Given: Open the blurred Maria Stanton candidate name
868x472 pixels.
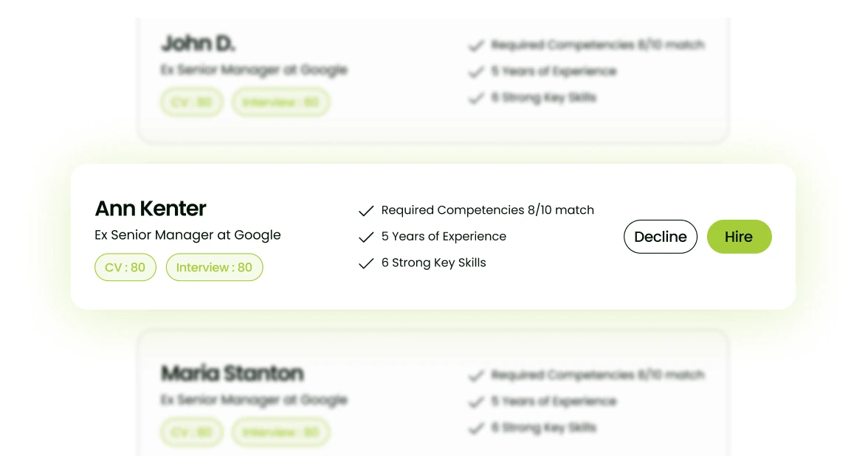Looking at the screenshot, I should click(x=232, y=373).
